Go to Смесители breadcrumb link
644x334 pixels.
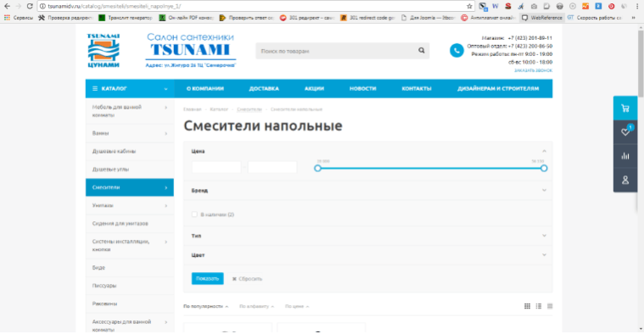(249, 109)
